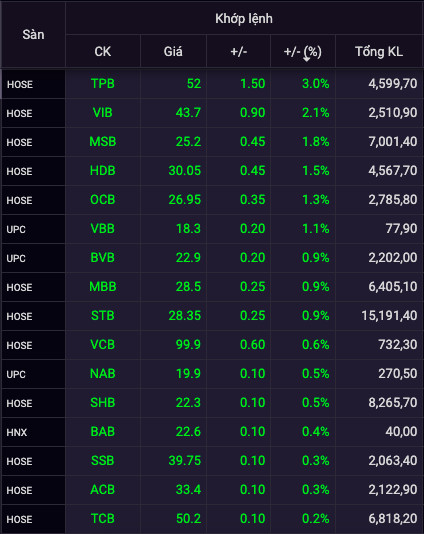This screenshot has width=424, height=534.
Task: Sort by the CK column header
Action: click(x=103, y=51)
